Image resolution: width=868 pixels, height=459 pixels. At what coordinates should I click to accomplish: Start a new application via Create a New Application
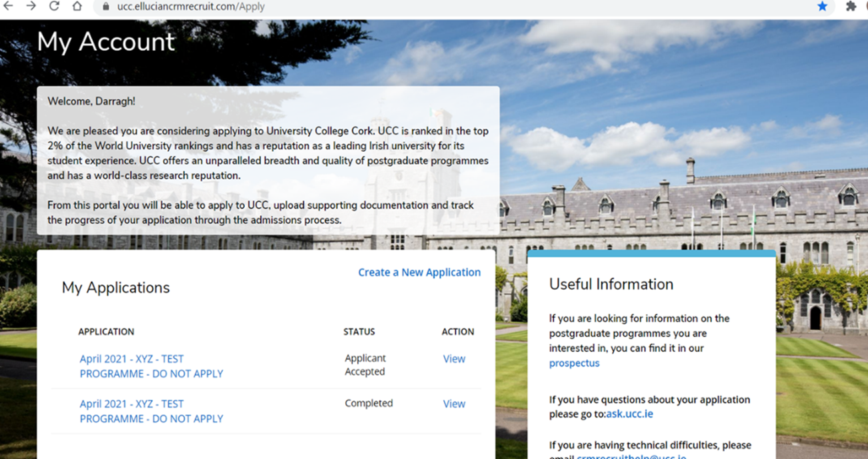click(x=419, y=272)
